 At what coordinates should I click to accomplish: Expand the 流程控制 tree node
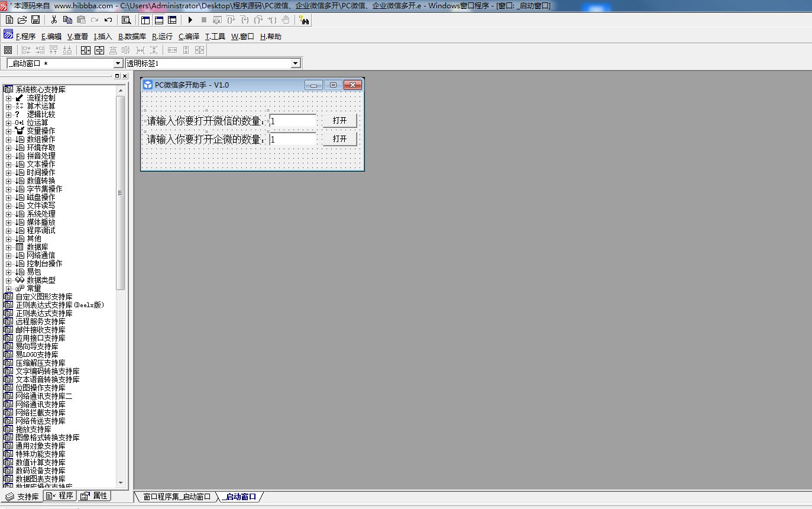click(x=8, y=98)
